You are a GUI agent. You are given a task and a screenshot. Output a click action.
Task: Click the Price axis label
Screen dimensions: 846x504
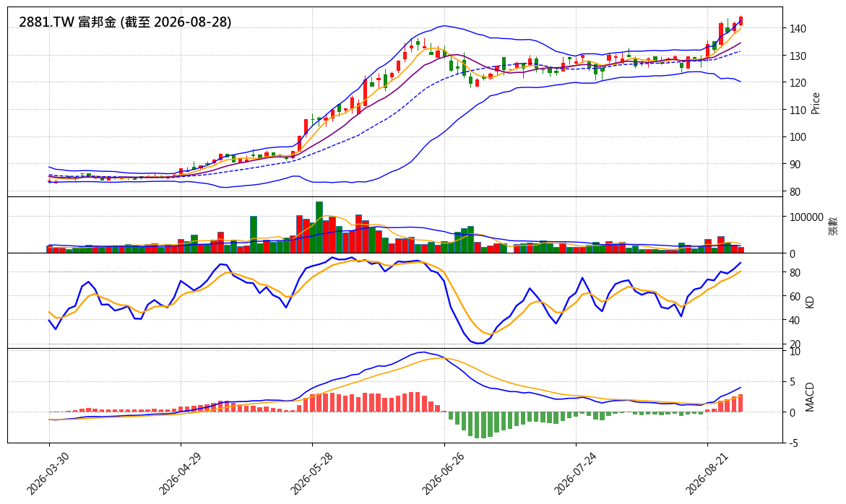pos(815,103)
